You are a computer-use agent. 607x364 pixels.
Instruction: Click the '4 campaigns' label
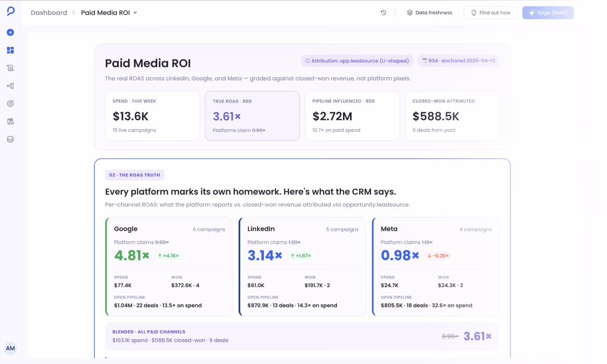475,230
